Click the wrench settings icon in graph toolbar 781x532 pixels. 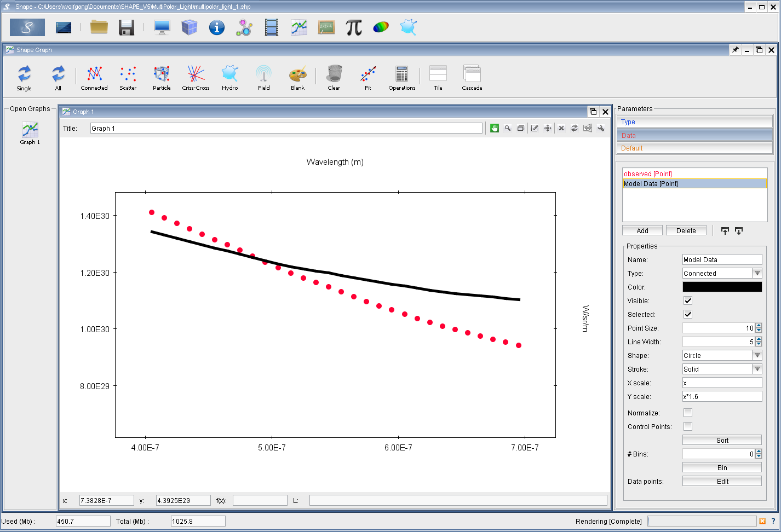tap(601, 128)
